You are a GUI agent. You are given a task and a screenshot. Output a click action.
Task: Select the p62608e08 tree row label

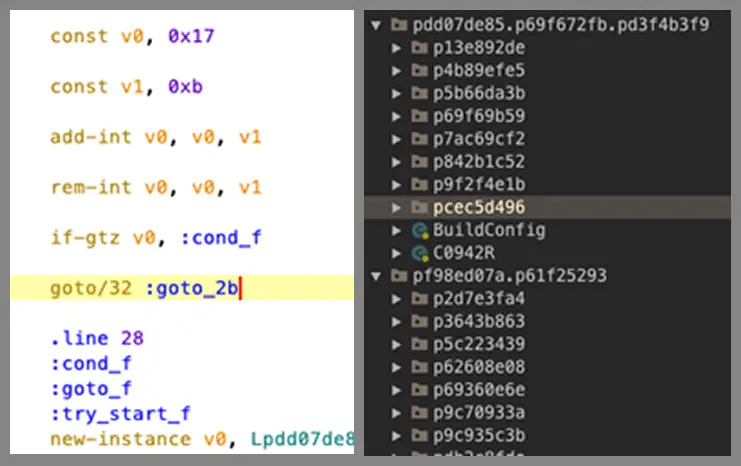point(479,367)
